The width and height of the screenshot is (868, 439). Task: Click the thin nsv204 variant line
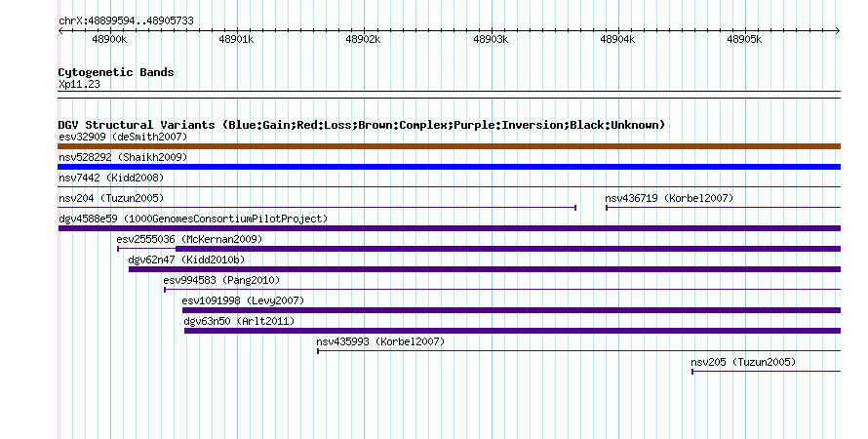click(317, 208)
